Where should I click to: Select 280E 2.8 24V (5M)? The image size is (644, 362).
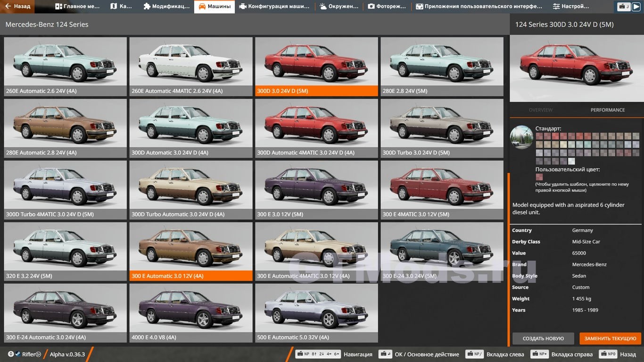(442, 66)
